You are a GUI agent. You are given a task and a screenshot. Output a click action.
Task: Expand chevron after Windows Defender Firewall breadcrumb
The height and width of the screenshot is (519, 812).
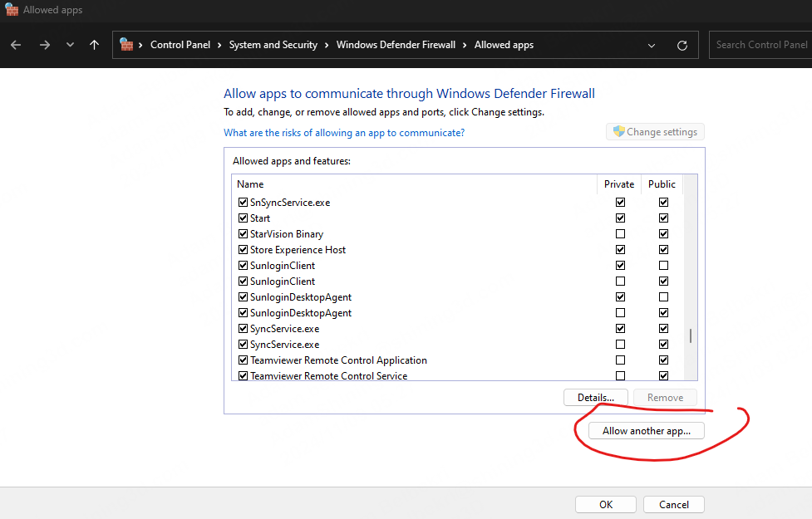465,45
